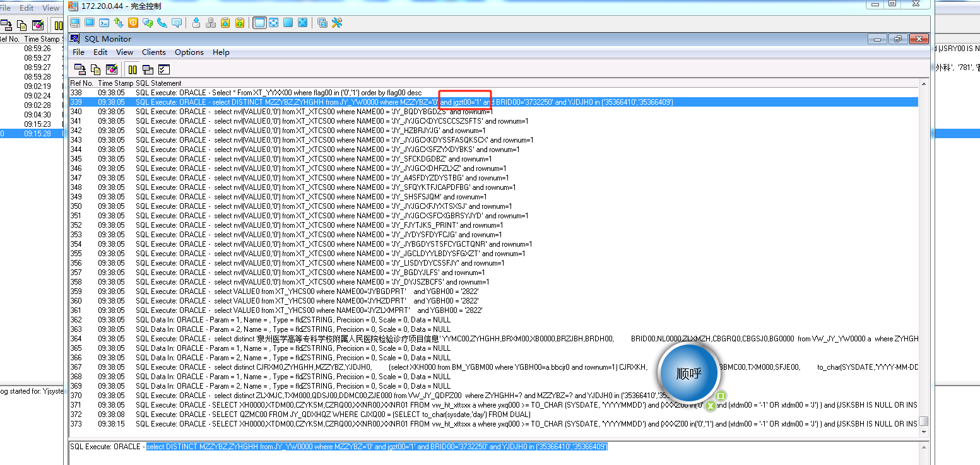The height and width of the screenshot is (465, 980).
Task: Select the row containing 'JY_A4SFDYZDYSTBG'
Action: (x=493, y=178)
